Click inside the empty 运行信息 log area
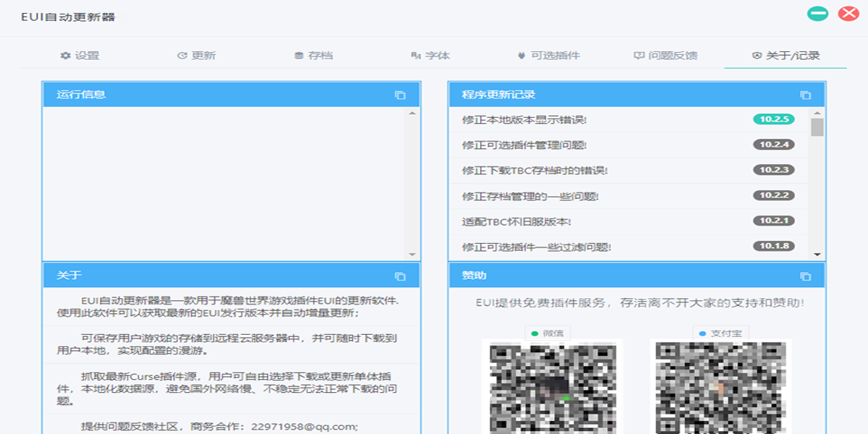Image resolution: width=868 pixels, height=434 pixels. [x=224, y=184]
